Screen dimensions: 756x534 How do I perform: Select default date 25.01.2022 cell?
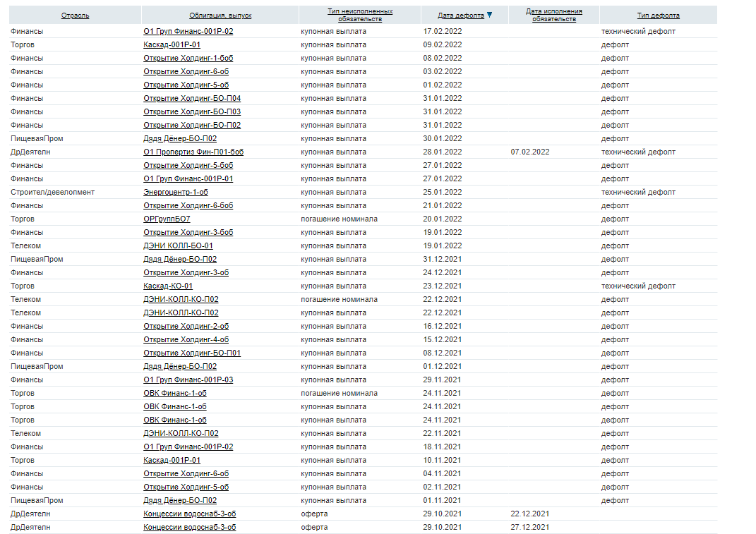[442, 193]
